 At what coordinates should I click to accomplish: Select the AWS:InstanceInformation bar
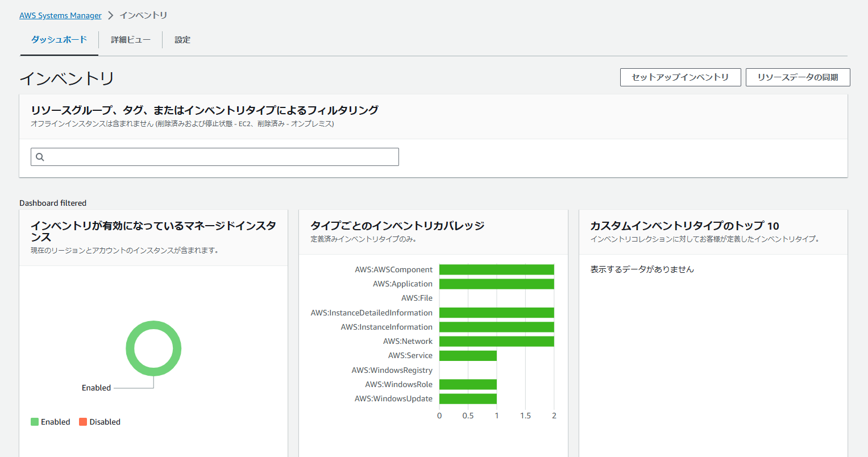(x=497, y=327)
